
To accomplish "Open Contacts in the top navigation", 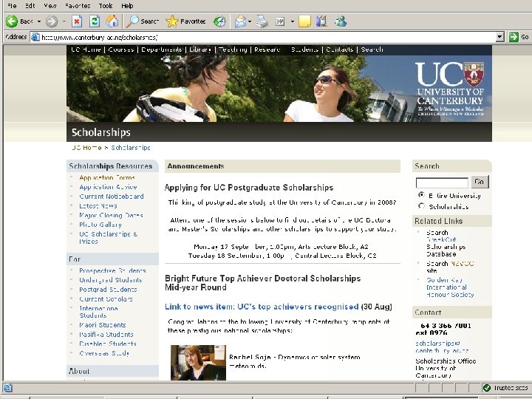I will pyautogui.click(x=340, y=50).
